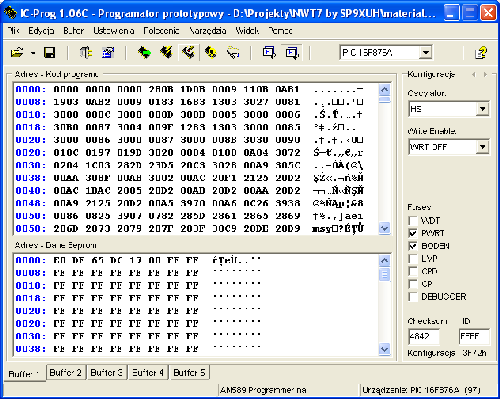
Task: Click the IC-Prog title bar chip icon
Action: pos(10,13)
